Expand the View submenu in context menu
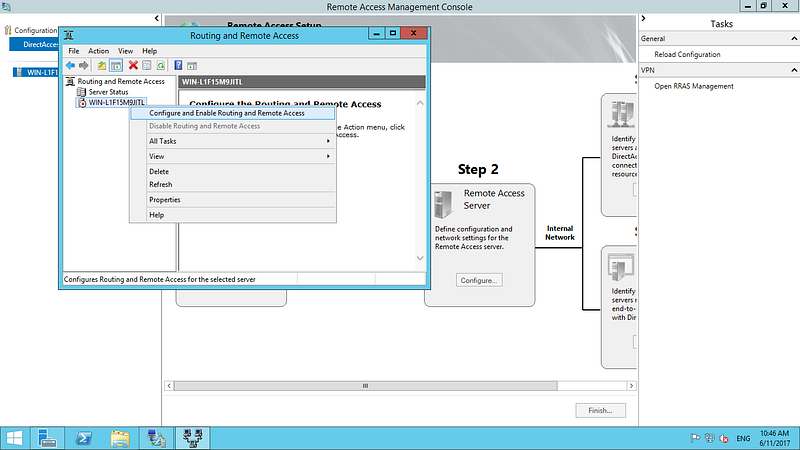800x450 pixels. point(233,156)
